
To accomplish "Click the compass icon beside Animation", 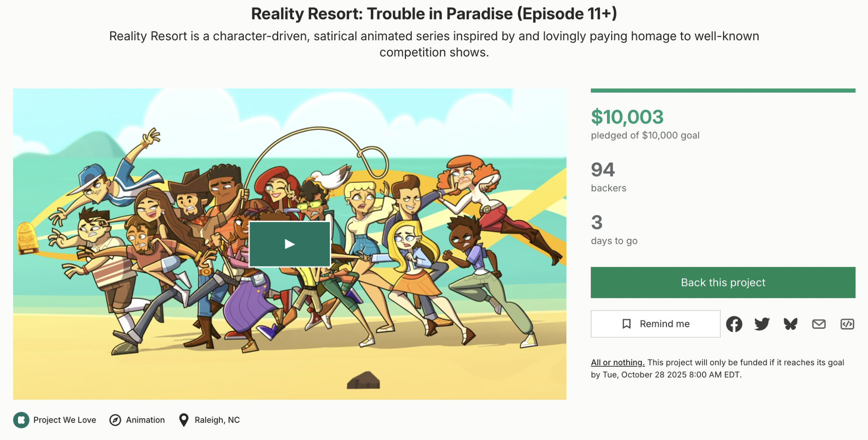I will pyautogui.click(x=115, y=420).
